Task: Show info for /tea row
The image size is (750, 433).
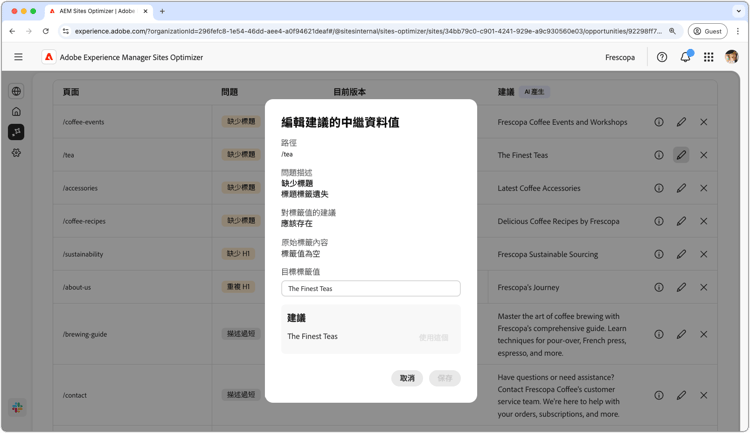Action: pyautogui.click(x=659, y=155)
